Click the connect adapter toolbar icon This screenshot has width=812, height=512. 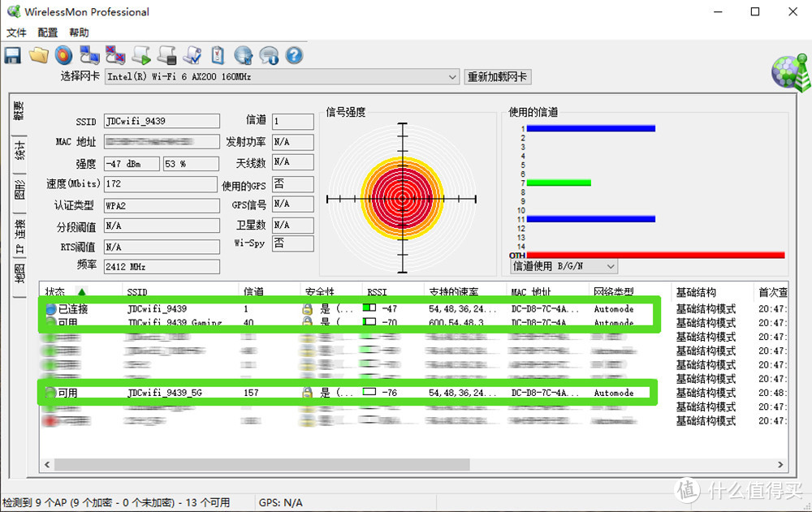point(89,54)
